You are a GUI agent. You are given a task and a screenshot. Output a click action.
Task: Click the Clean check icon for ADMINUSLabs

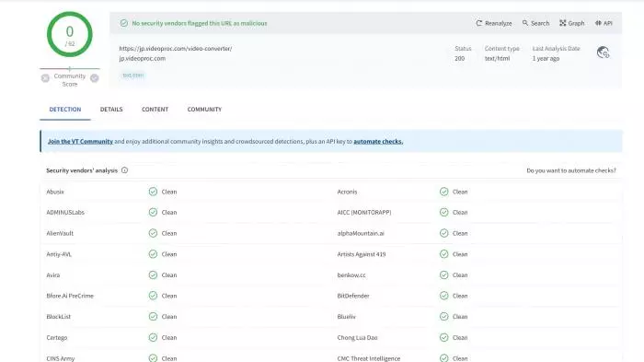[153, 212]
